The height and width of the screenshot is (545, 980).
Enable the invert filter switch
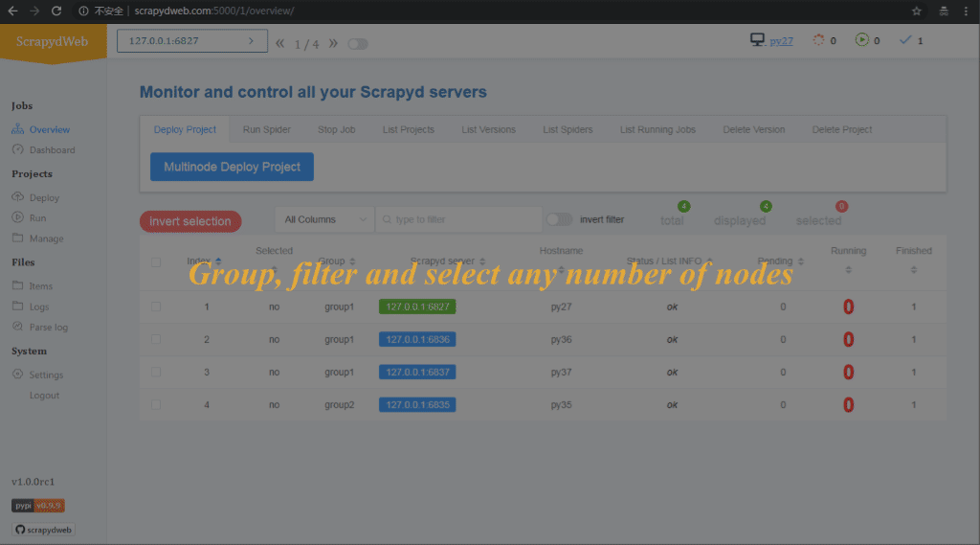[x=559, y=219]
